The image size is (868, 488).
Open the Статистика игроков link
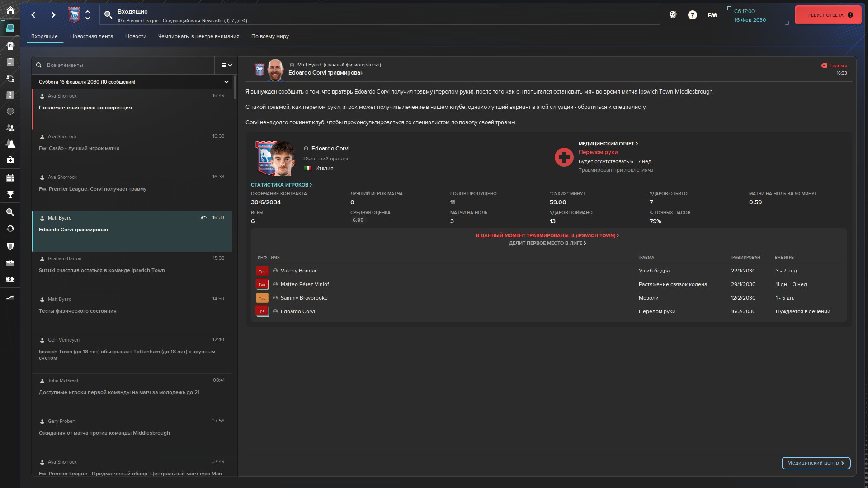(281, 185)
